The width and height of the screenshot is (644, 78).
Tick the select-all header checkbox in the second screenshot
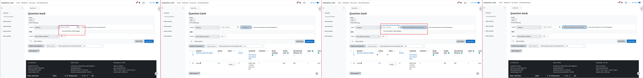190,51
